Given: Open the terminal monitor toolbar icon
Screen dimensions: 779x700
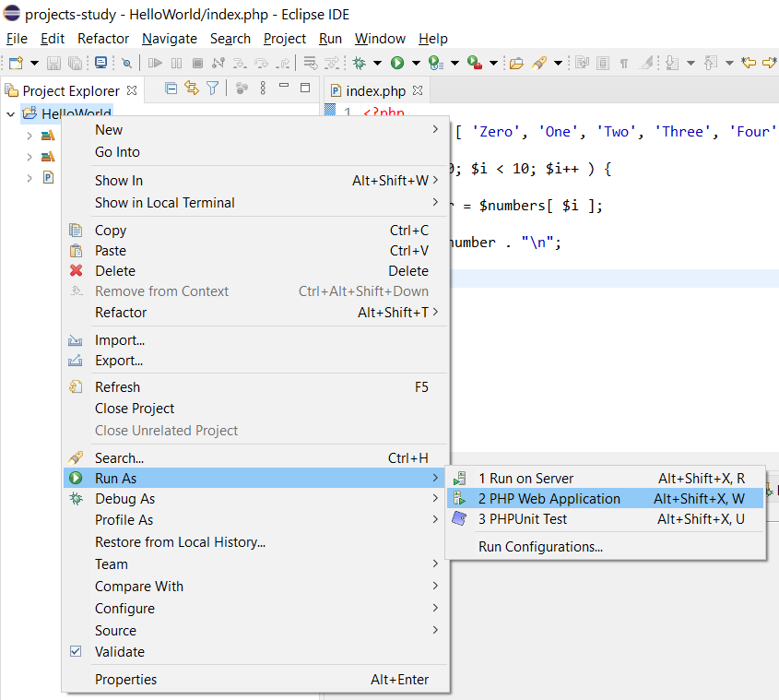Looking at the screenshot, I should (100, 63).
